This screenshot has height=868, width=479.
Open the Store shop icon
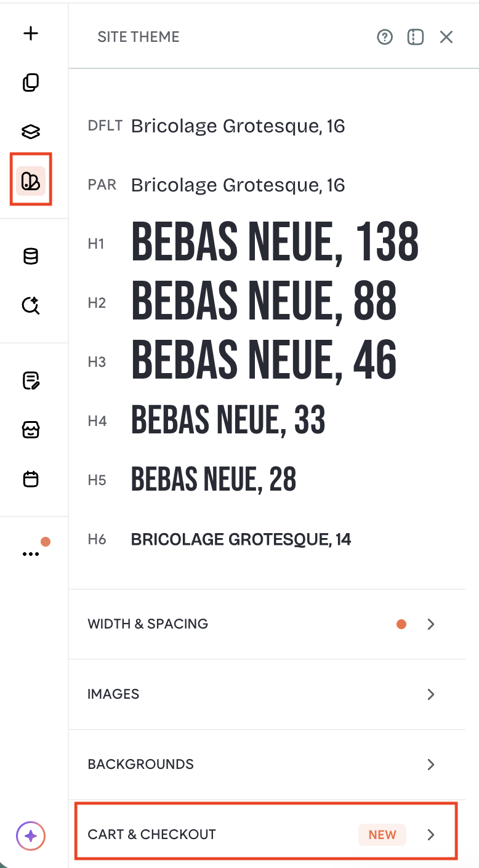(31, 430)
